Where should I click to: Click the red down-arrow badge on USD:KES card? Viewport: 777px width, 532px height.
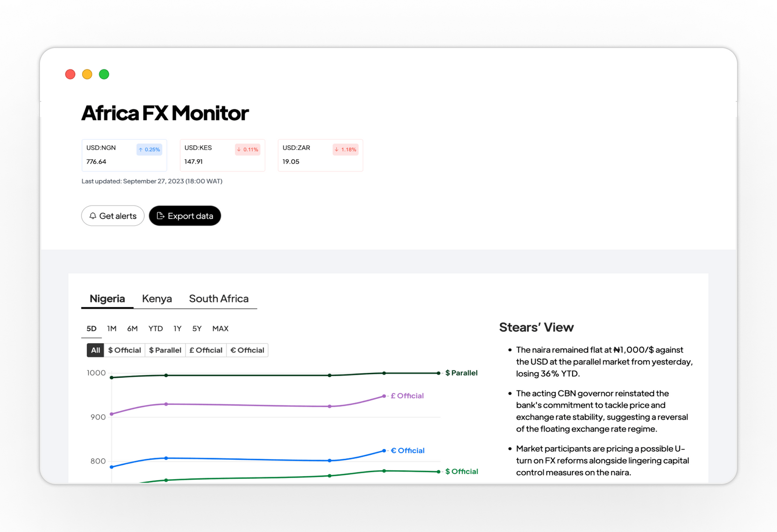248,150
